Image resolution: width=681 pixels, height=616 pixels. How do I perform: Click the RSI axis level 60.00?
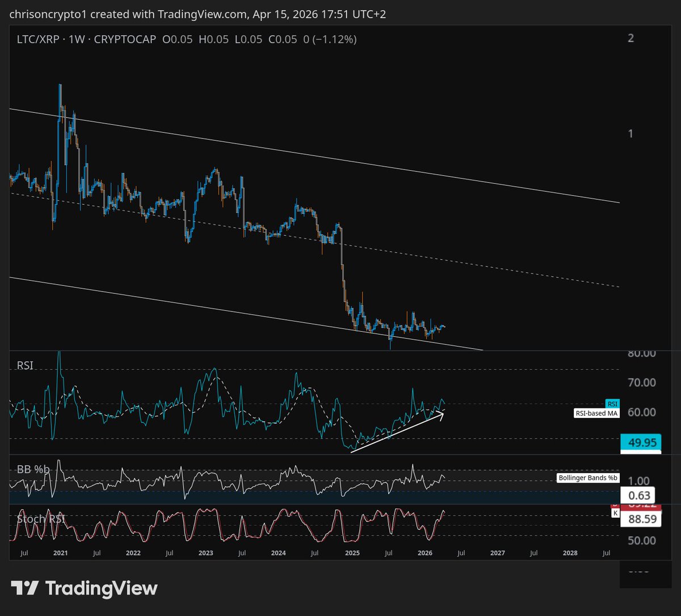pos(642,412)
